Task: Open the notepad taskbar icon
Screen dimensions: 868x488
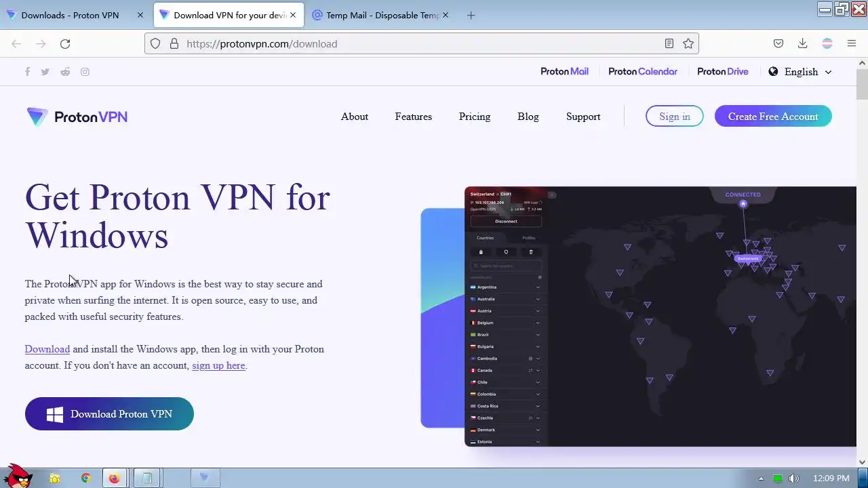Action: pos(146,478)
